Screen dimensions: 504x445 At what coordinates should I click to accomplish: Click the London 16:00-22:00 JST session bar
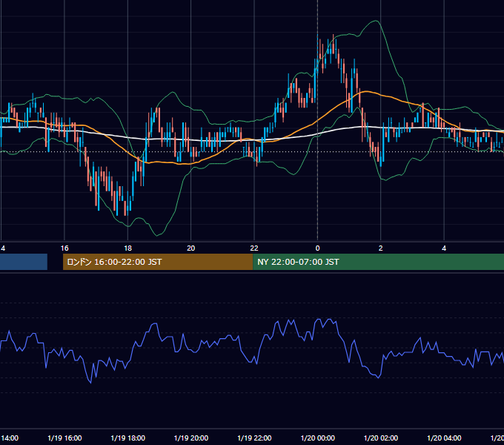158,262
